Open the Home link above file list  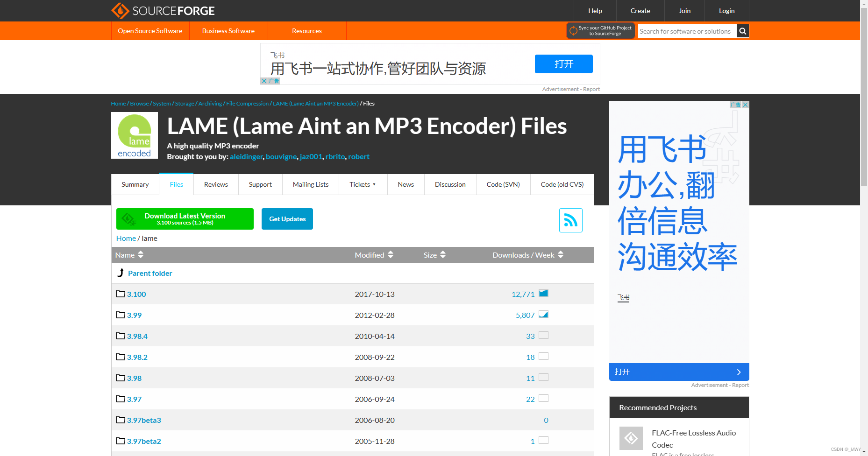126,238
